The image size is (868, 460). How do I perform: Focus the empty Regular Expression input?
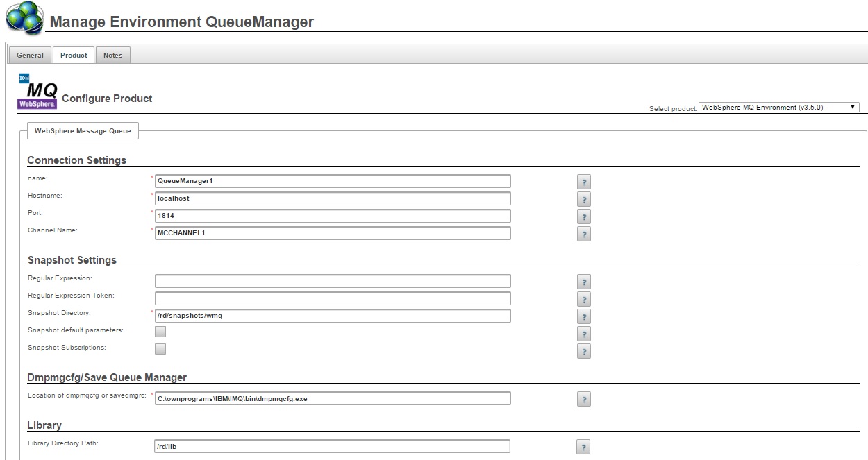333,281
